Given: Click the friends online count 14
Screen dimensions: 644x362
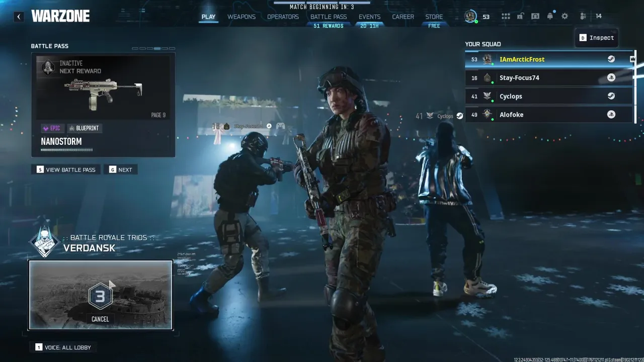Looking at the screenshot, I should [x=598, y=17].
